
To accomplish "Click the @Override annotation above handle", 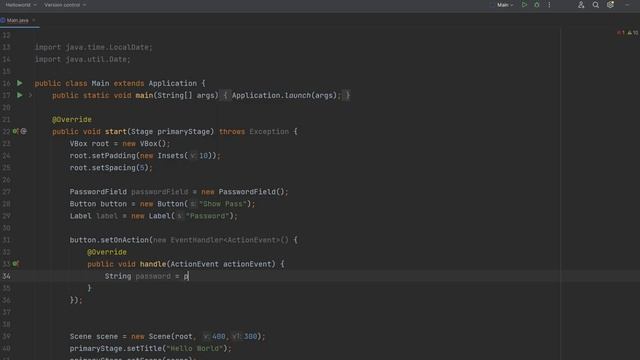I will point(107,252).
